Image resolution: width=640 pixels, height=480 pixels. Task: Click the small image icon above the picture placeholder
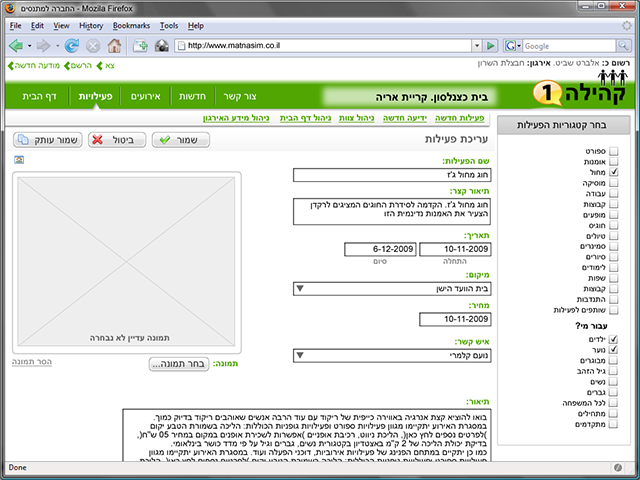(19, 160)
